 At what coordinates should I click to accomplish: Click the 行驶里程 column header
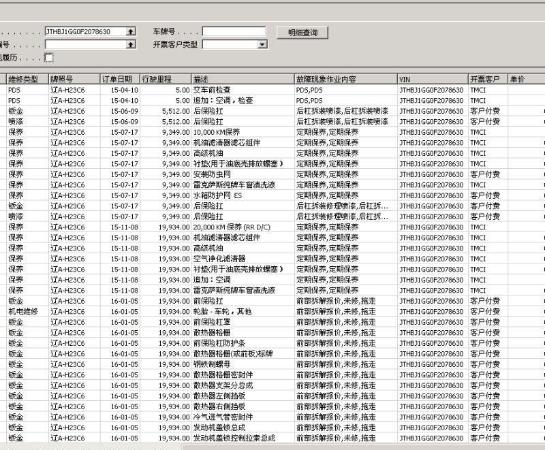coord(165,79)
